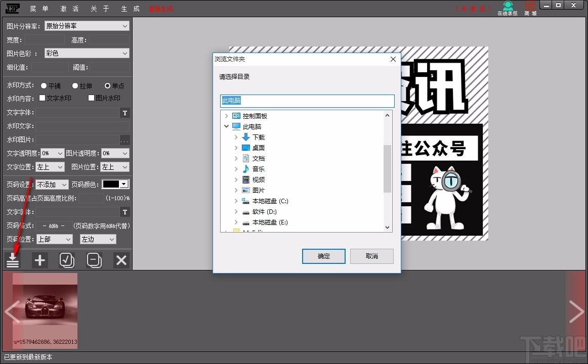The height and width of the screenshot is (364, 588).
Task: Open the 页码颜色 color swatch
Action: point(115,184)
